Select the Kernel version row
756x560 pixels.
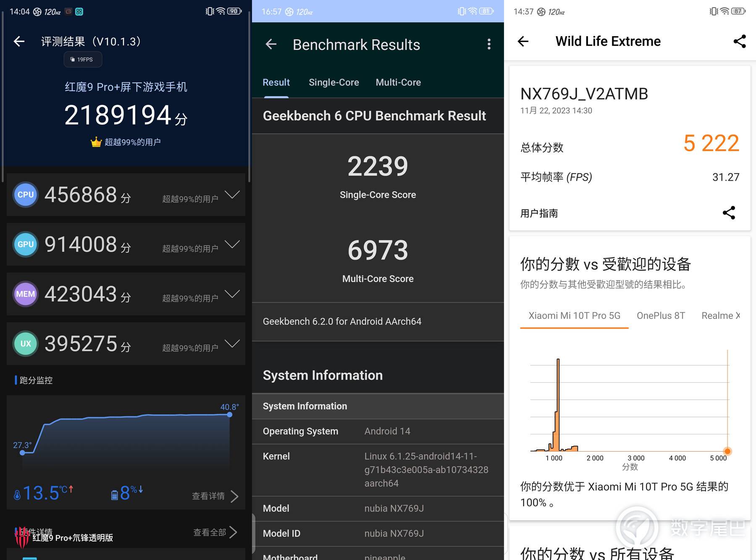tap(378, 470)
